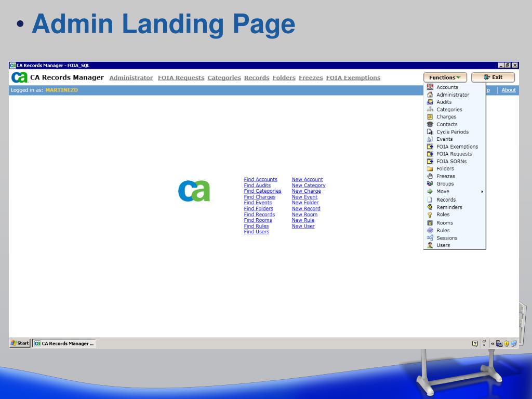Click the Contacts telephone icon
Image resolution: width=532 pixels, height=399 pixels.
[430, 124]
